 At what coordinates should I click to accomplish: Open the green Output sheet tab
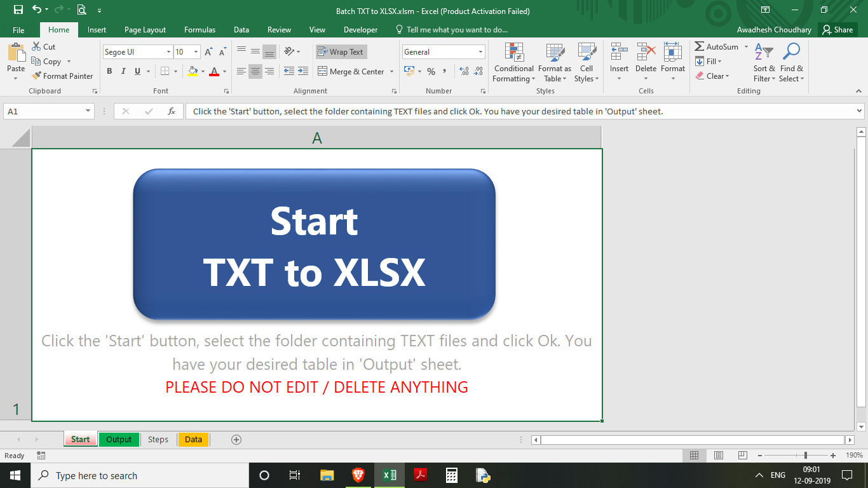[x=119, y=440]
